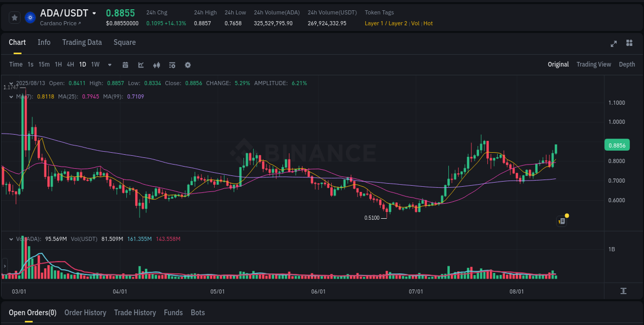Switch to the Depth view
The image size is (644, 325).
coord(627,64)
